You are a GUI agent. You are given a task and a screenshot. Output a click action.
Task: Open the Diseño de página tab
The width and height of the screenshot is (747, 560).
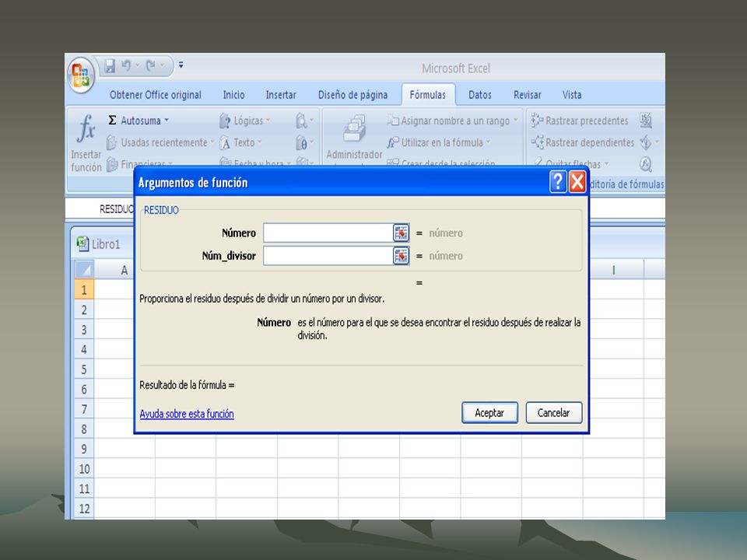352,95
